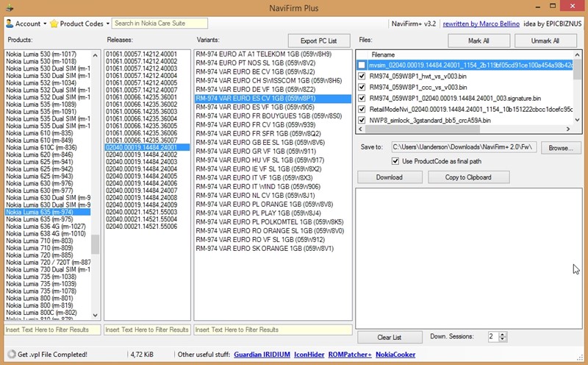Select variant RM-974 VAR EURO NL CV 1GB
This screenshot has width=588, height=365.
(x=273, y=195)
